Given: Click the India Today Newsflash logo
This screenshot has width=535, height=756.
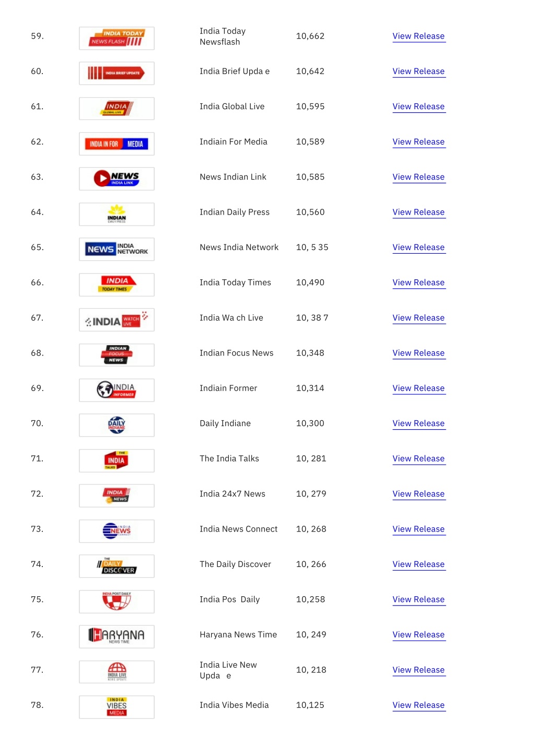Looking at the screenshot, I should (117, 38).
